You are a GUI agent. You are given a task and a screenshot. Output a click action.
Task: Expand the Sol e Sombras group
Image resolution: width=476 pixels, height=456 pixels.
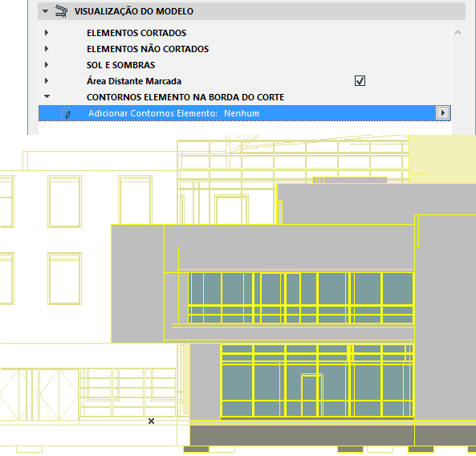46,65
